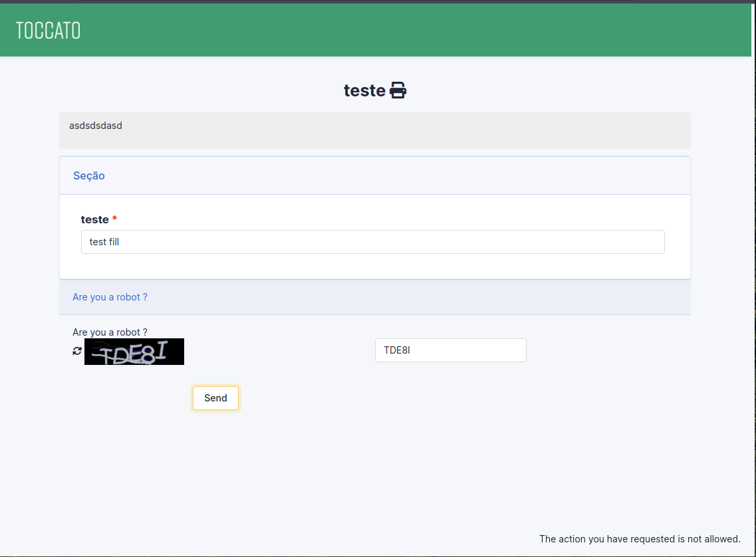
Task: Click the printer icon next to teste title
Action: [398, 90]
